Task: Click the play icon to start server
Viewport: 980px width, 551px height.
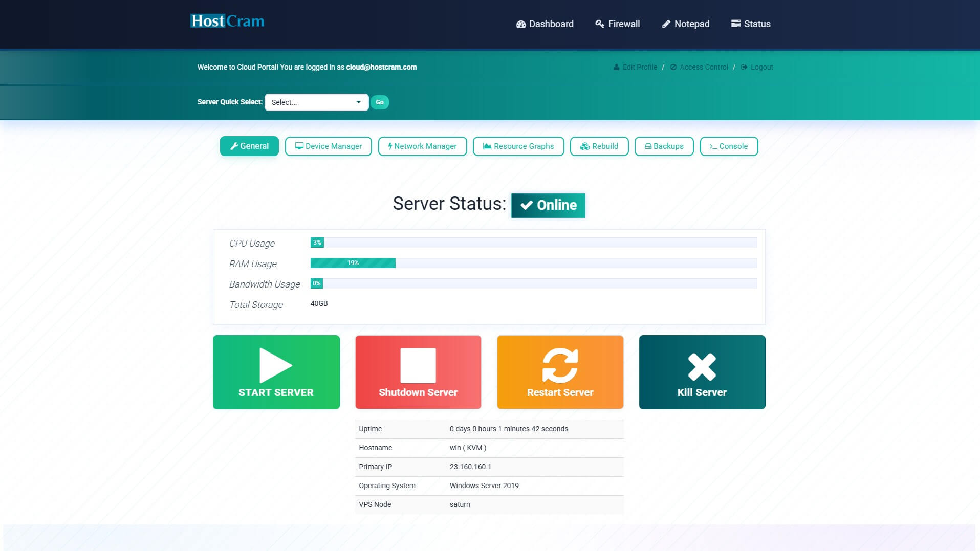Action: (x=275, y=365)
